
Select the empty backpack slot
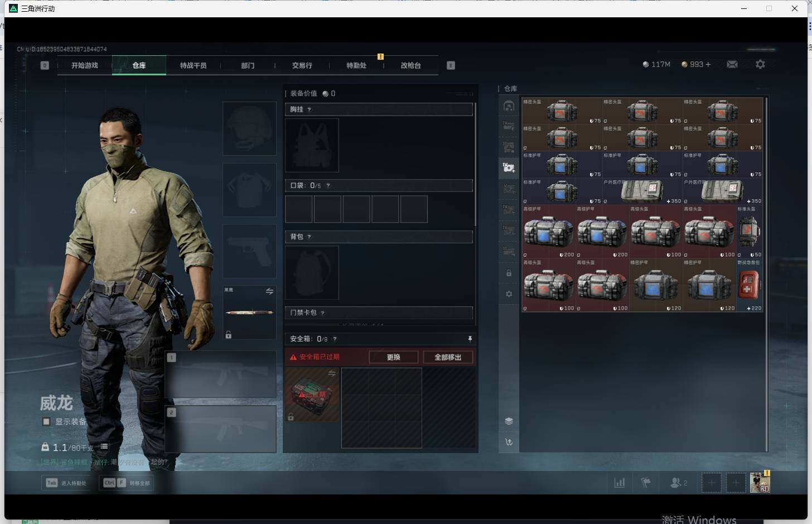tap(312, 272)
